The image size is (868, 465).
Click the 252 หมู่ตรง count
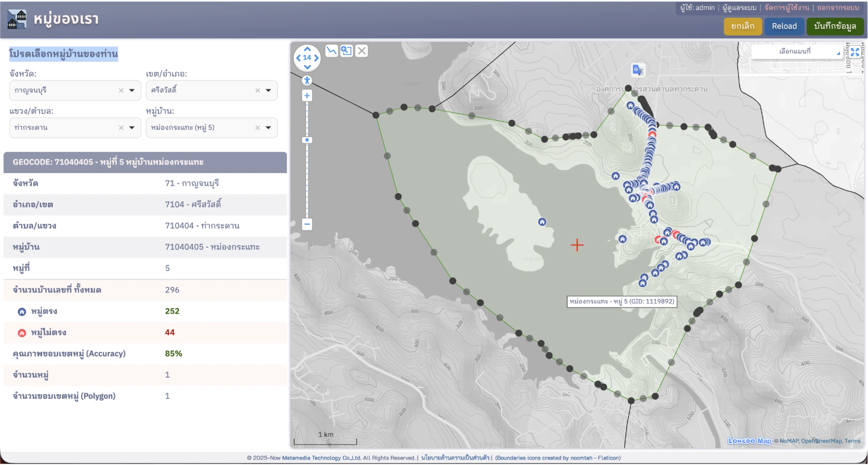pyautogui.click(x=172, y=311)
